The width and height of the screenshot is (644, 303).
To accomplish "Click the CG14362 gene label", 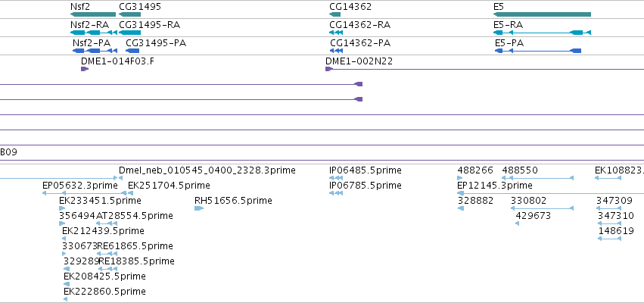I will 350,7.
